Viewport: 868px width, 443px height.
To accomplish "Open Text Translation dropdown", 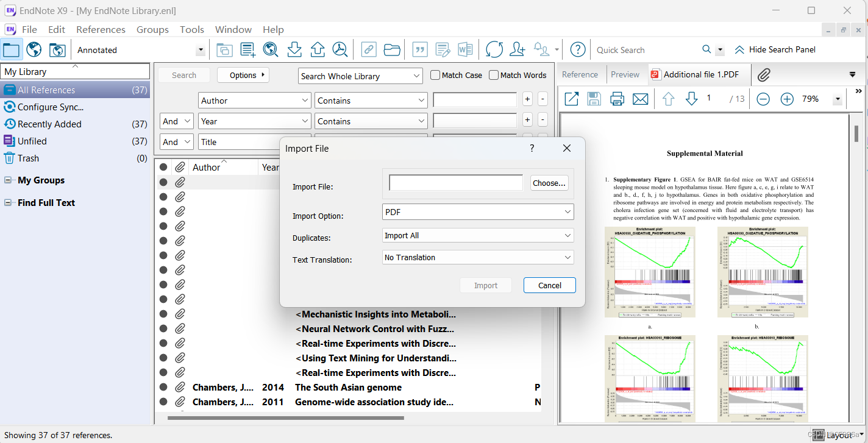I will point(478,257).
